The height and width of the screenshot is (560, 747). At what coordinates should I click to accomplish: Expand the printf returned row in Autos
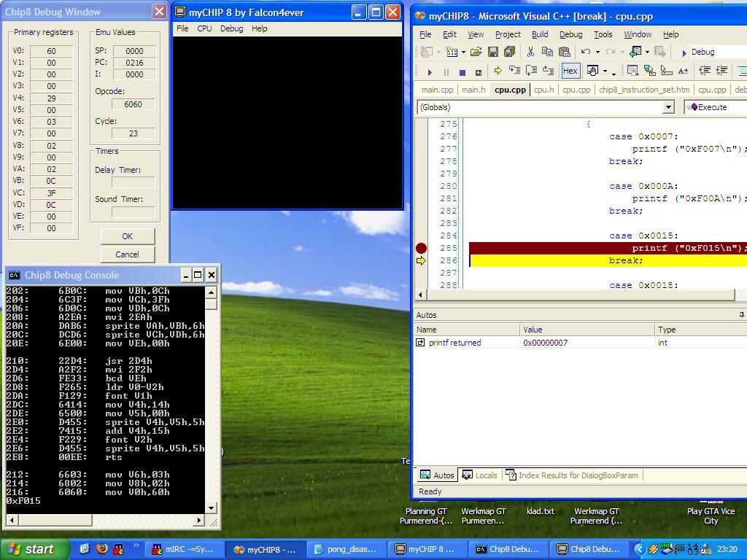click(421, 343)
